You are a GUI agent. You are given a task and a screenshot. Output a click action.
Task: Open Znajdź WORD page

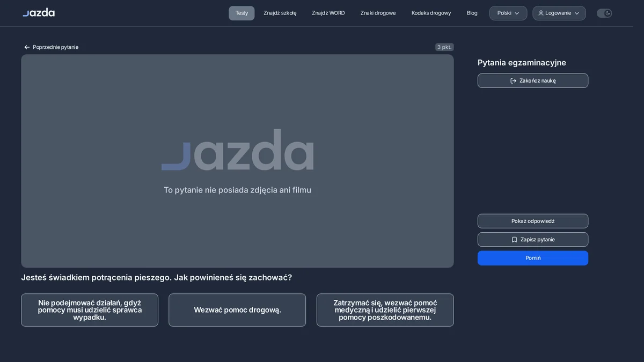[x=328, y=13]
